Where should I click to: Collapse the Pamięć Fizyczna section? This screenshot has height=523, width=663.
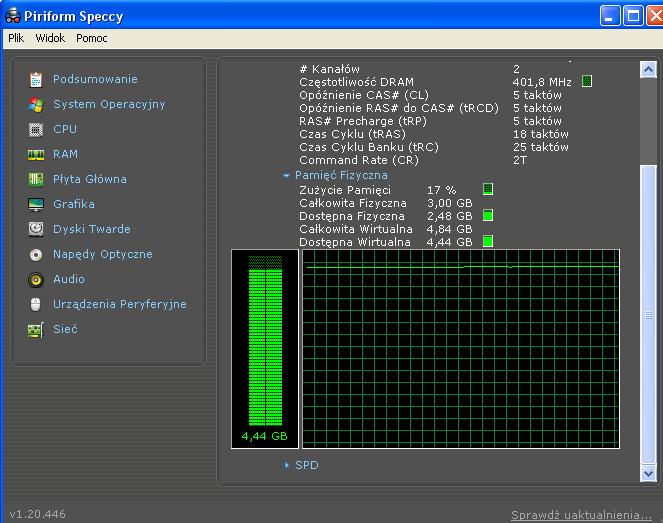point(287,175)
